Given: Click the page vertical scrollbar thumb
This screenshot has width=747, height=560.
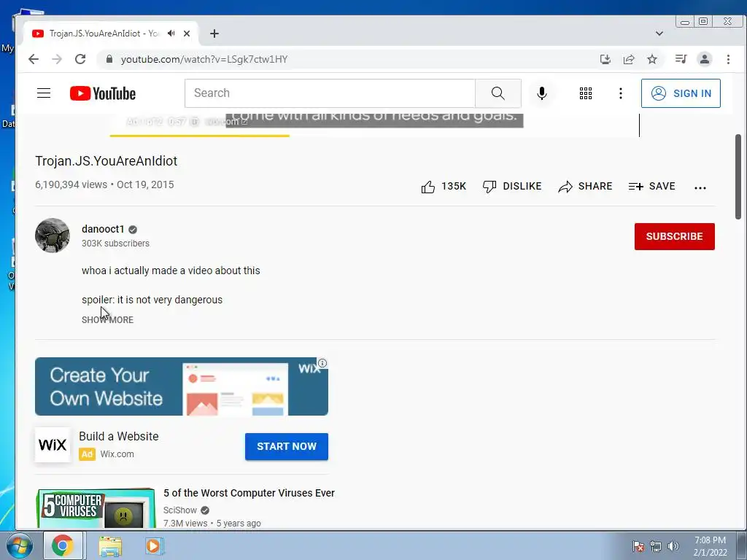Looking at the screenshot, I should pos(738,177).
